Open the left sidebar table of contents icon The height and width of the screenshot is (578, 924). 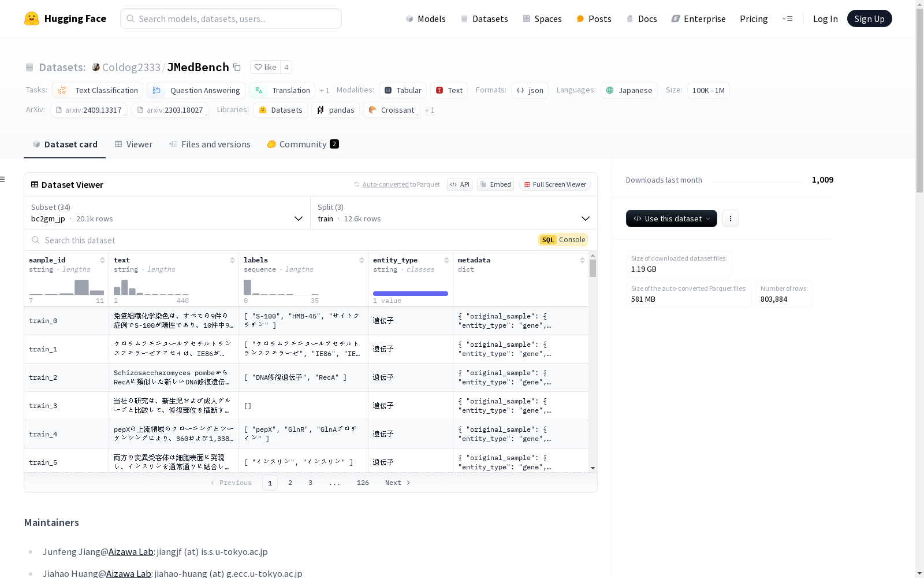(x=3, y=179)
